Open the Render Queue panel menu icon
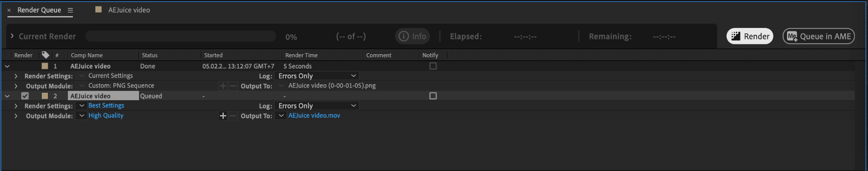 pyautogui.click(x=70, y=10)
